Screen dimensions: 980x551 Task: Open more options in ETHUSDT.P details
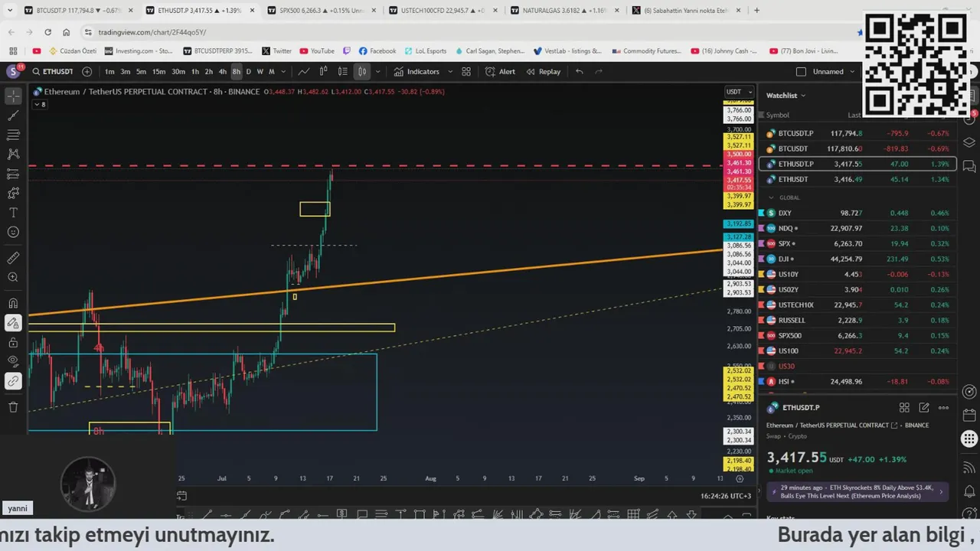[944, 408]
